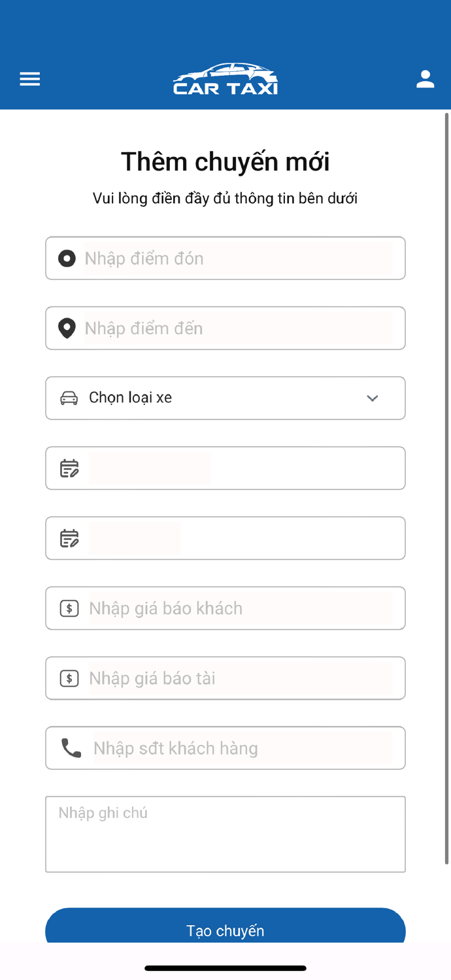
Task: Expand the Chọn loại xe dropdown
Action: tap(225, 398)
